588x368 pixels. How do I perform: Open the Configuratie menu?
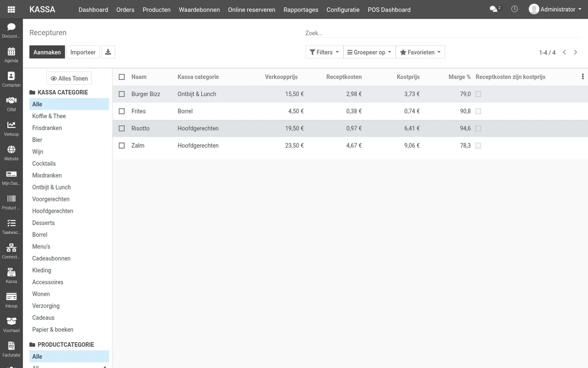(343, 9)
